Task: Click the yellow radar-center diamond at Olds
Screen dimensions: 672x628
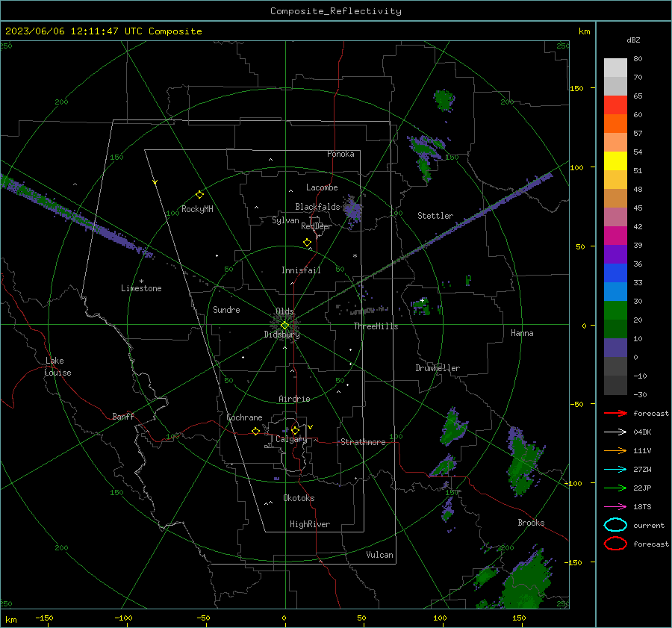Action: 284,326
